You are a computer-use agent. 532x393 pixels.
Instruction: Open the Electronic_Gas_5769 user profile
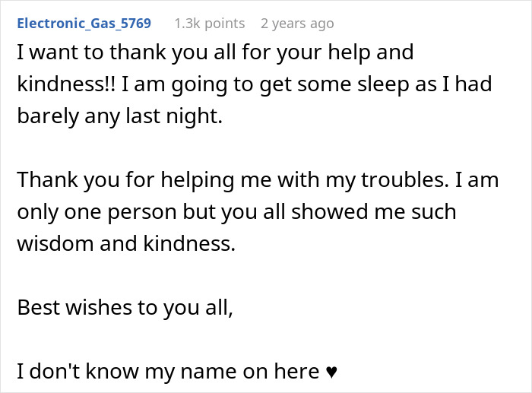84,24
